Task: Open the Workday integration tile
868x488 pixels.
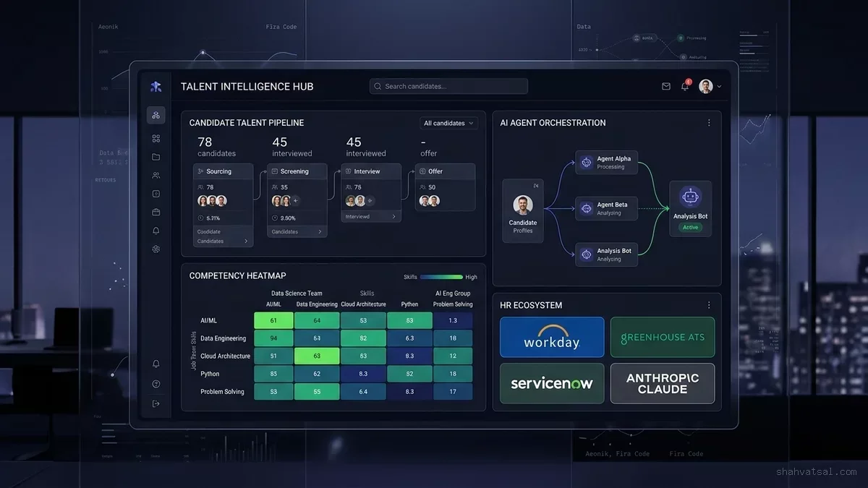Action: click(552, 337)
